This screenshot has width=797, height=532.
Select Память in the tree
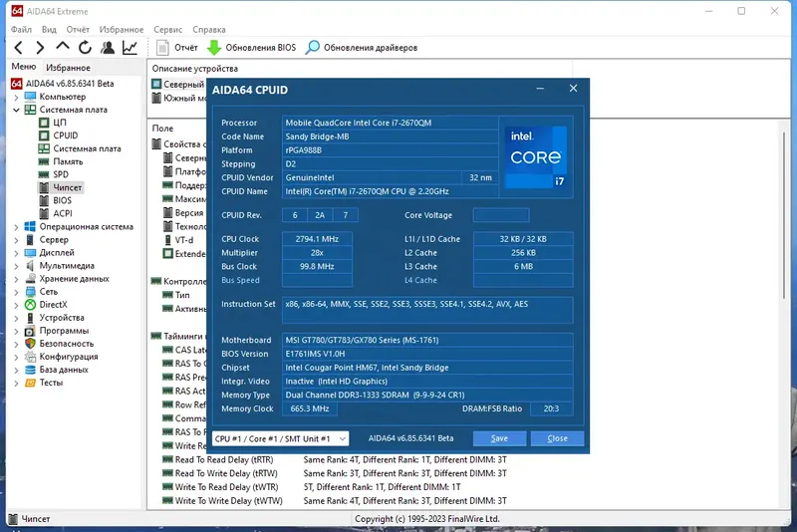tap(68, 161)
